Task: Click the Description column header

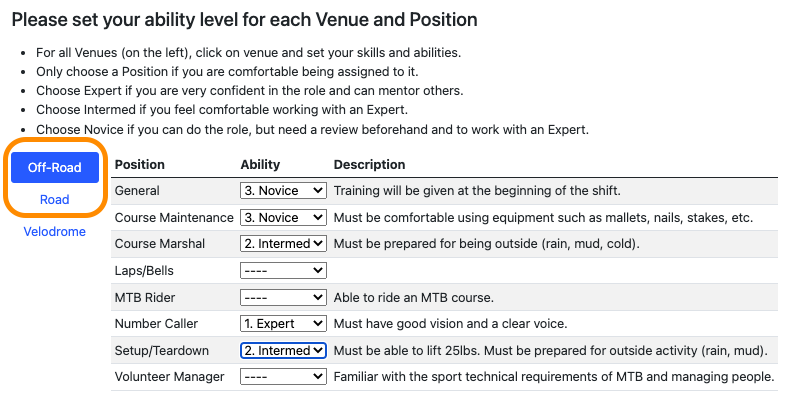Action: pos(369,164)
